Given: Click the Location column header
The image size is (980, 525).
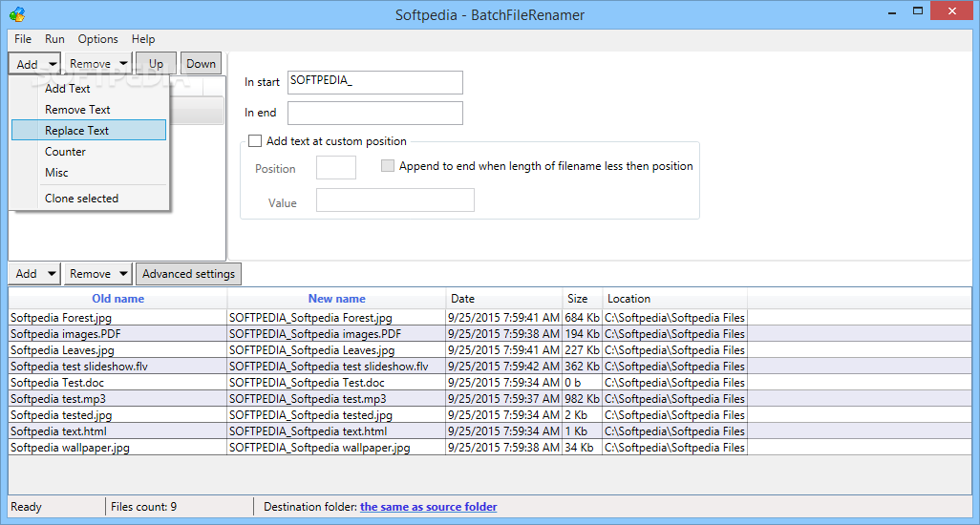Looking at the screenshot, I should [x=674, y=299].
